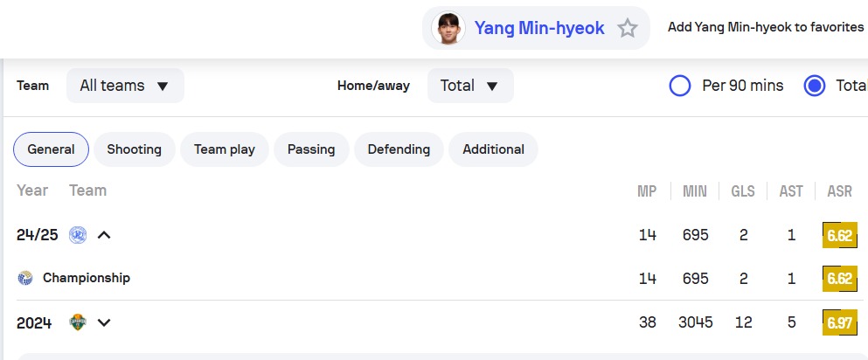868x360 pixels.
Task: Click Yang Min-hyeok's profile photo
Action: coord(448,28)
